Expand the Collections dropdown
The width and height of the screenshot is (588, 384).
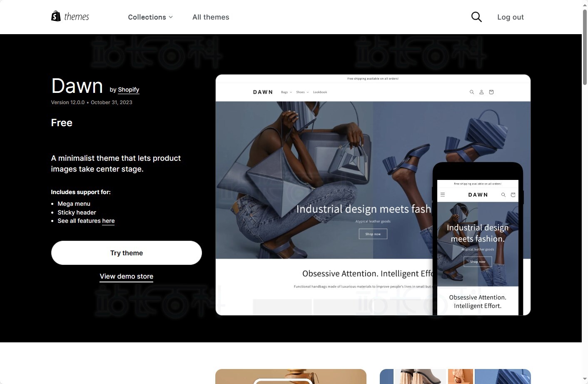pos(150,17)
